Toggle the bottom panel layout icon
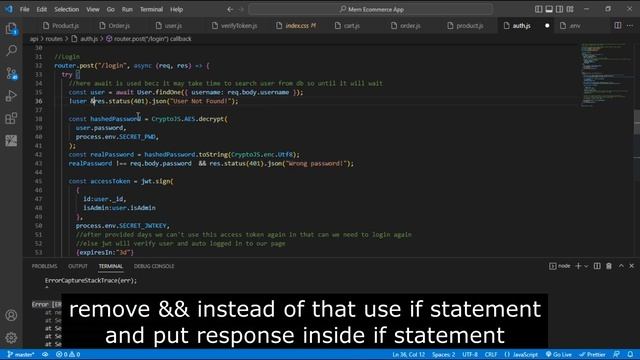The height and width of the screenshot is (360, 640). click(x=549, y=9)
